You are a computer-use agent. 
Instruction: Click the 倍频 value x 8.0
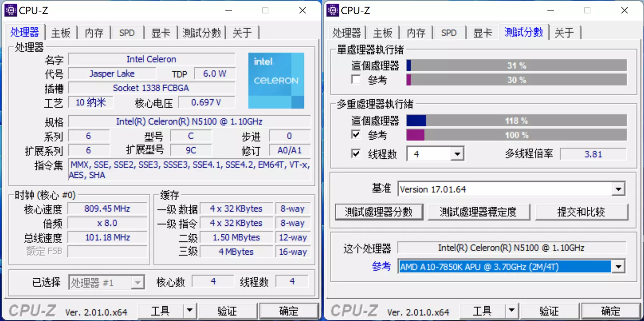coord(107,223)
